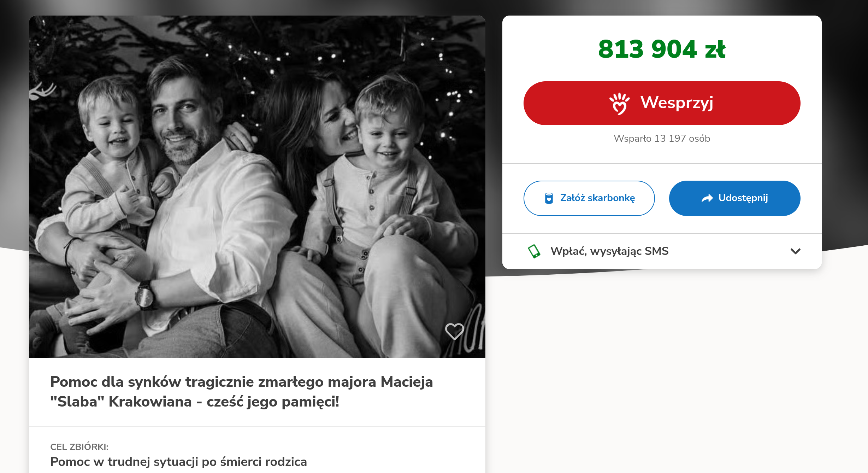The width and height of the screenshot is (868, 473).
Task: Click the green phone SMS icon
Action: [534, 251]
